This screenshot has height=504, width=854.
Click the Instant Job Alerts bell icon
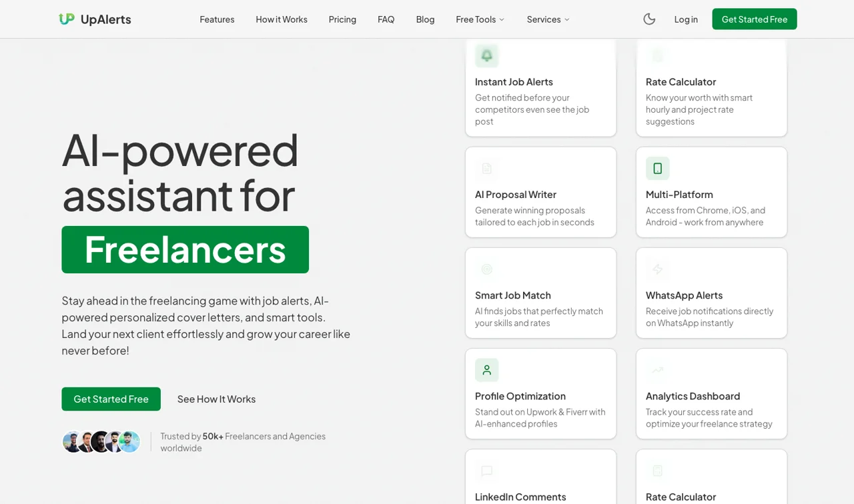(487, 56)
